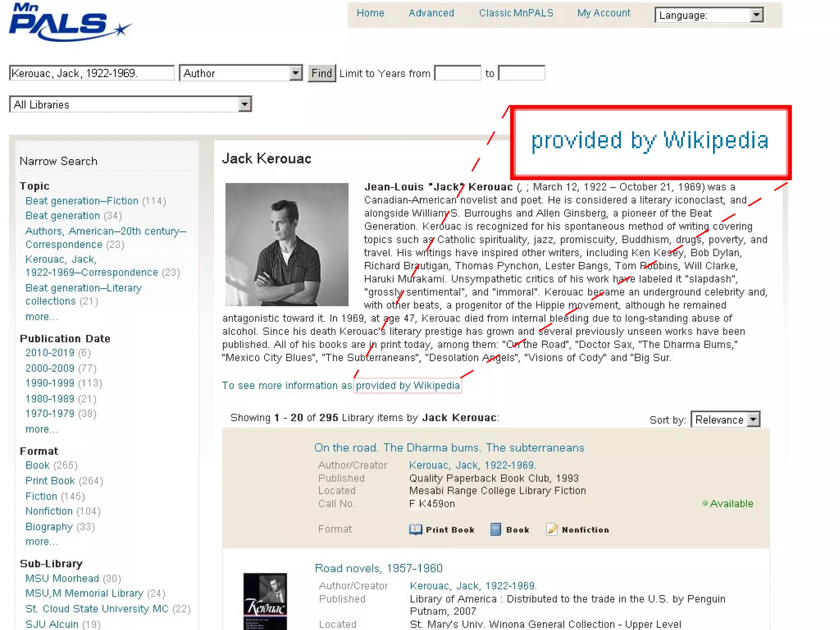Click the Print Book format icon

click(x=415, y=529)
